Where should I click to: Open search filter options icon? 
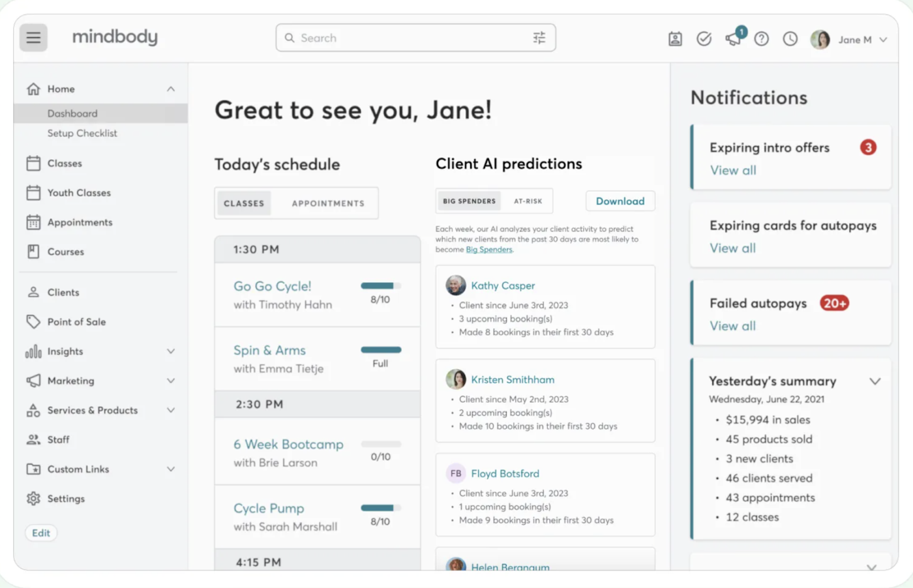click(x=539, y=38)
